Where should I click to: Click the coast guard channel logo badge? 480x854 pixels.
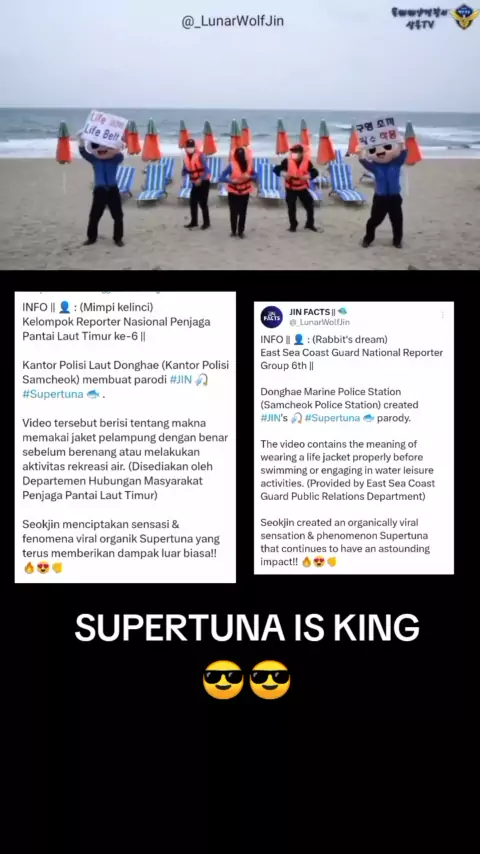464,16
